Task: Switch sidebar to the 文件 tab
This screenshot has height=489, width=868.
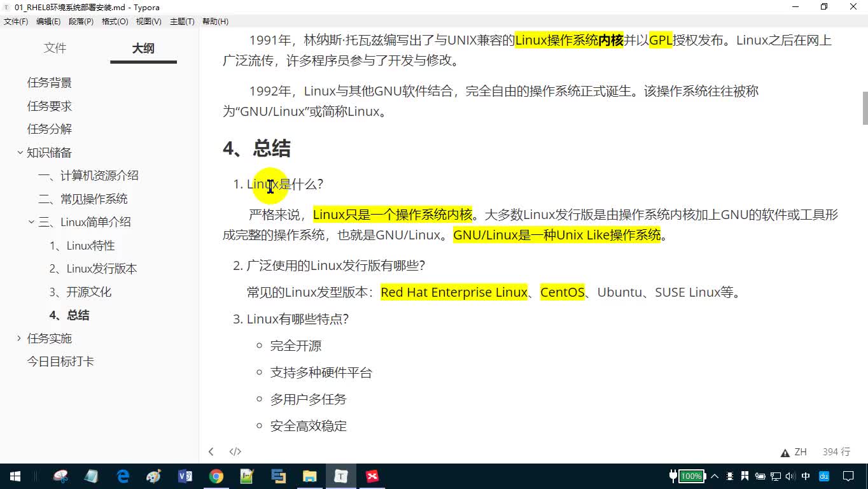Action: pos(55,48)
